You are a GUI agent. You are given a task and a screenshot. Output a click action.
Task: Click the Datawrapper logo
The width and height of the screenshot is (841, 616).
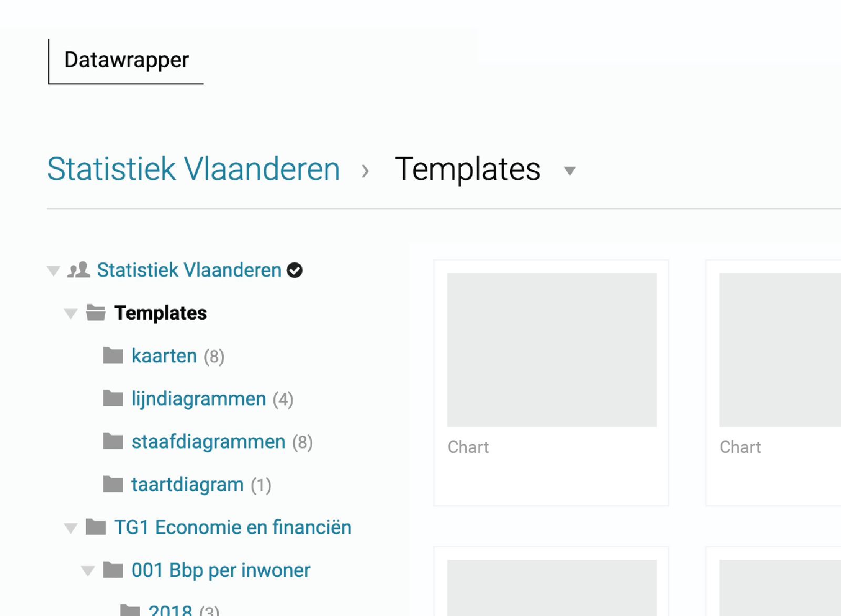(127, 59)
